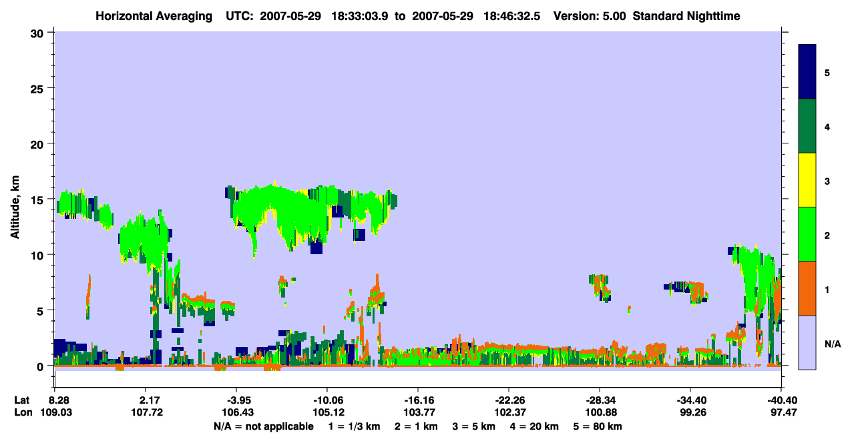The image size is (868, 445).
Task: Click the 'Lat' row label
Action: pos(23,400)
